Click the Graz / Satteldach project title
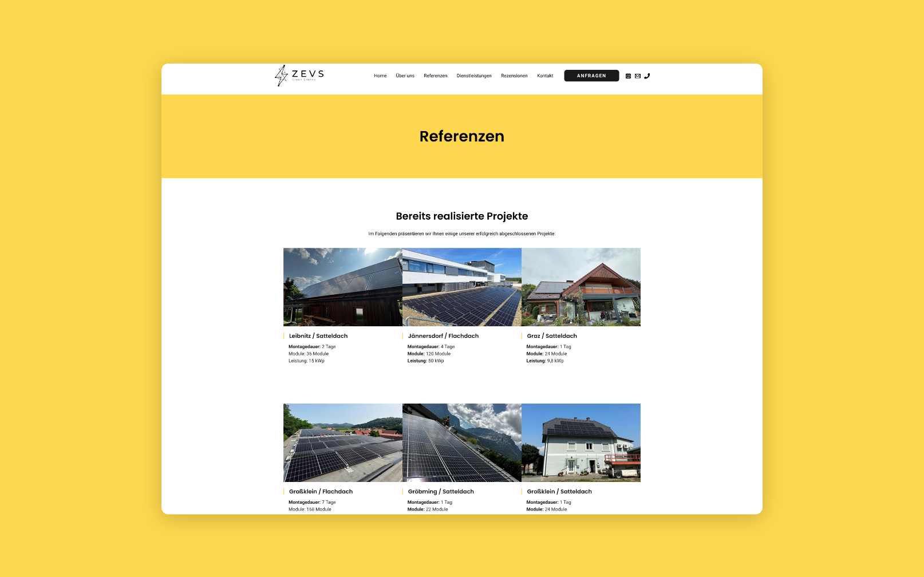Image resolution: width=924 pixels, height=577 pixels. [552, 336]
